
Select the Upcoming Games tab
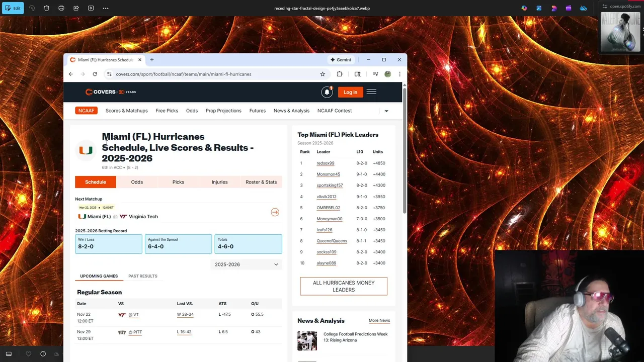click(x=99, y=276)
